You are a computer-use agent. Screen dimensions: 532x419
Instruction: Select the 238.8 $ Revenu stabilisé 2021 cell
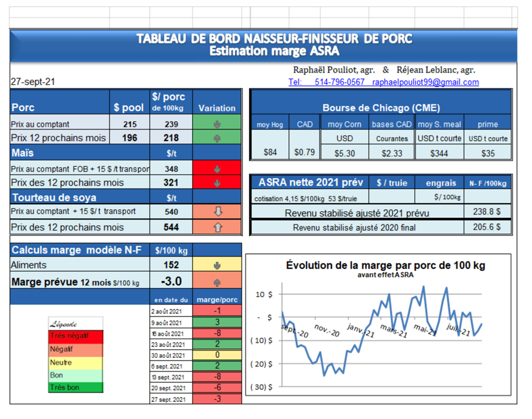[486, 213]
